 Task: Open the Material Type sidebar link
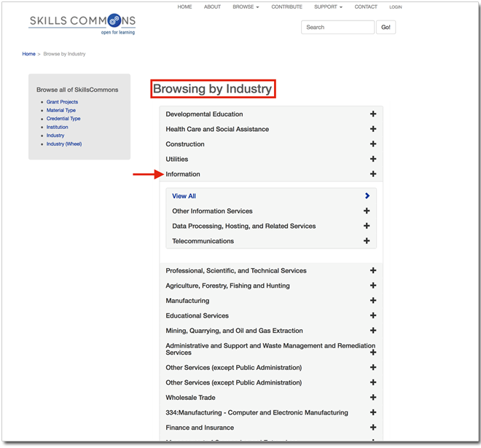click(61, 111)
